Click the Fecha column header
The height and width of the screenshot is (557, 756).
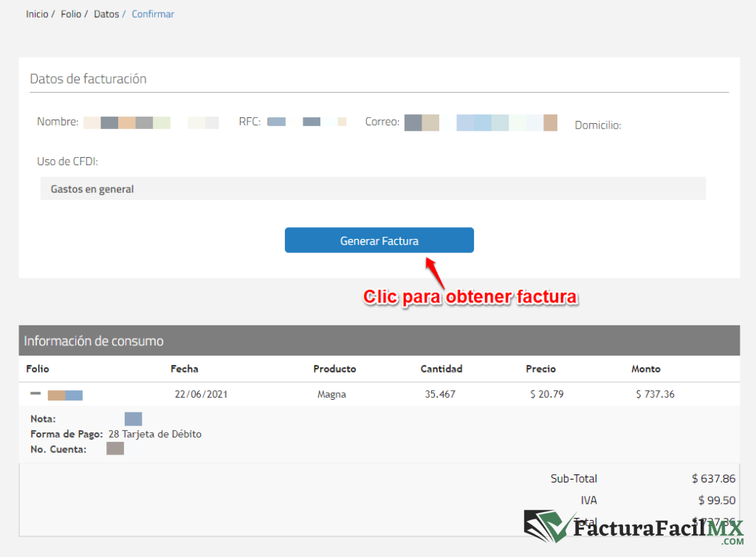(x=184, y=369)
